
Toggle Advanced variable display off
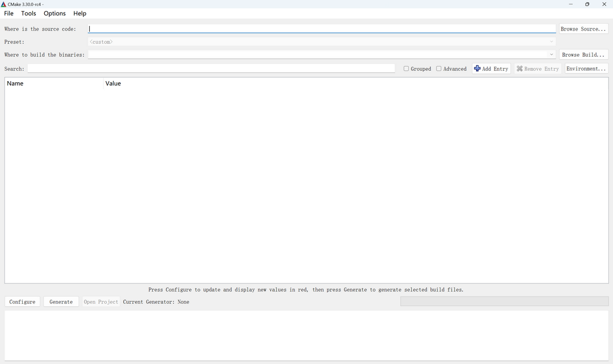point(438,69)
